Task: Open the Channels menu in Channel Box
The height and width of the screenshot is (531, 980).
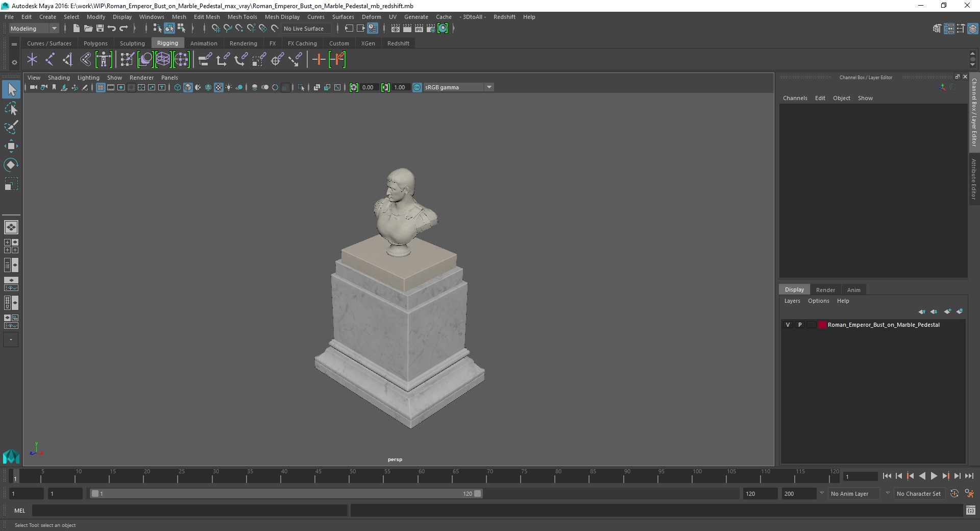Action: click(795, 98)
